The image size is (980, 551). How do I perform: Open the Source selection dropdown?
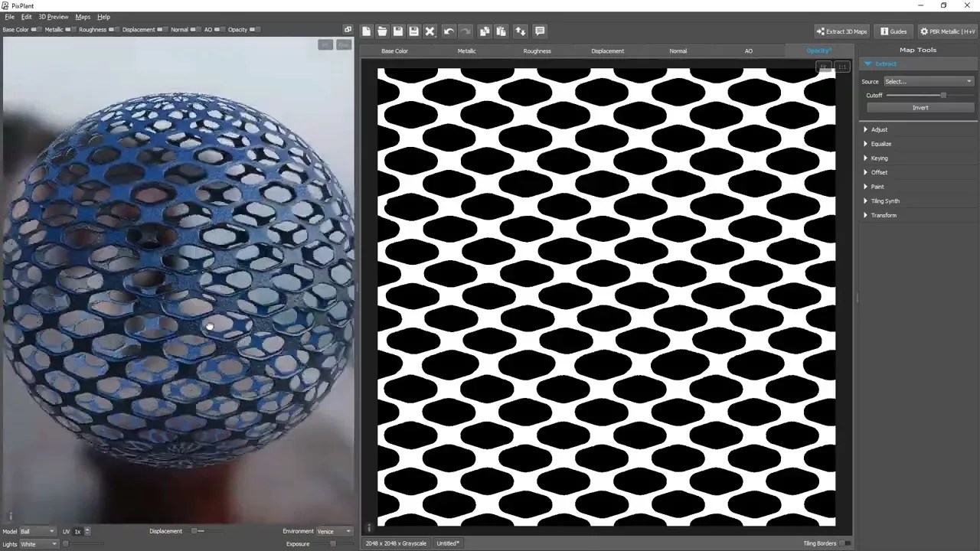click(928, 81)
